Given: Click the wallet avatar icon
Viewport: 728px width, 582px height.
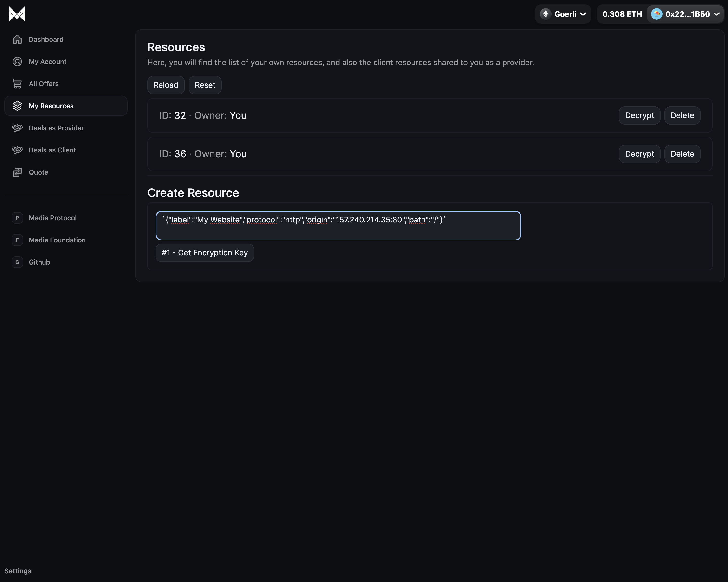Looking at the screenshot, I should pos(656,14).
